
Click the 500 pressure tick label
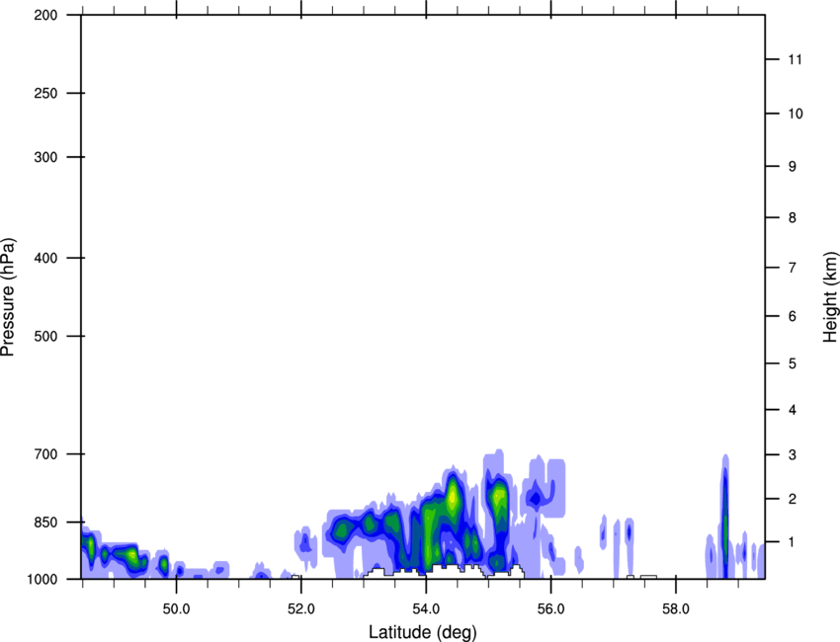pos(45,336)
